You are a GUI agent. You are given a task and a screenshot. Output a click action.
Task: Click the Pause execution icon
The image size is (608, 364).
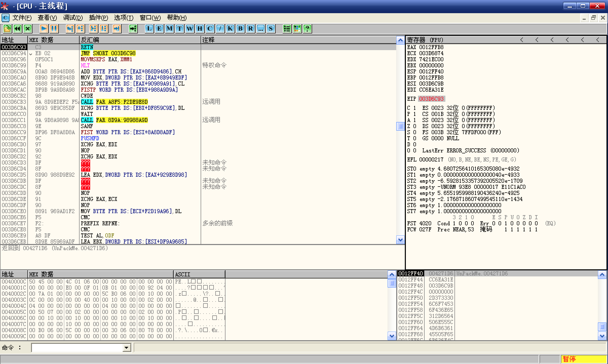point(54,29)
